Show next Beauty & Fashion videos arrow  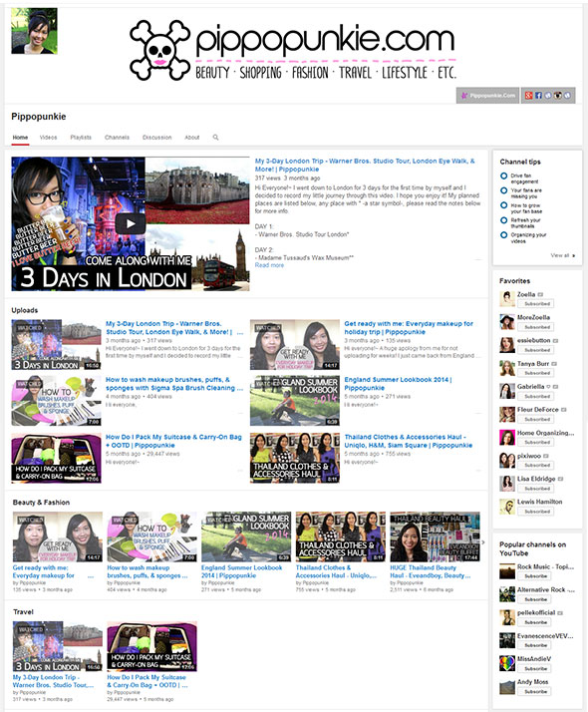[x=483, y=542]
